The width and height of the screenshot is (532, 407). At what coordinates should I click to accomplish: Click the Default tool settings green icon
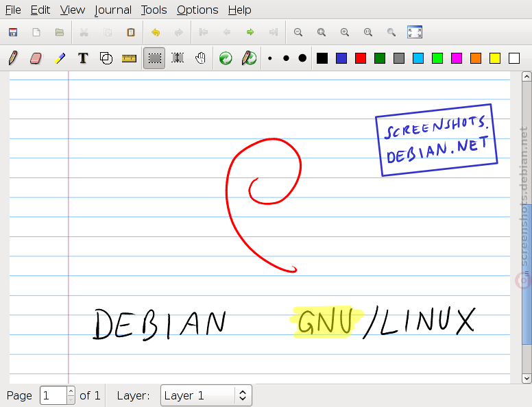pyautogui.click(x=226, y=58)
